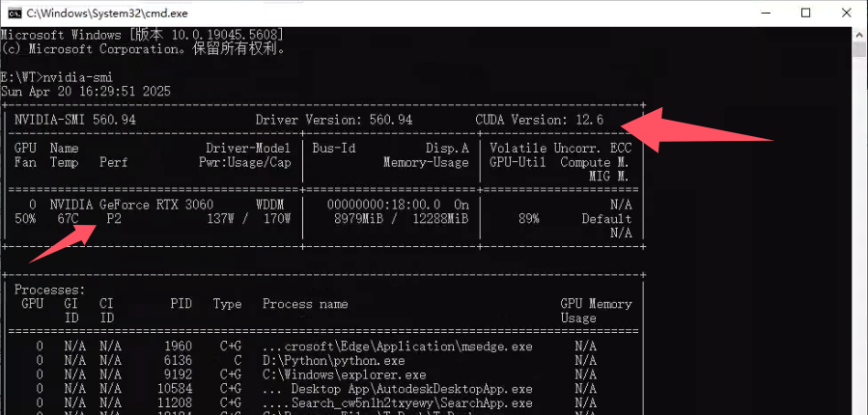Click the 'E:\WT>nvidia-smi' command line
The height and width of the screenshot is (415, 868).
[x=56, y=77]
